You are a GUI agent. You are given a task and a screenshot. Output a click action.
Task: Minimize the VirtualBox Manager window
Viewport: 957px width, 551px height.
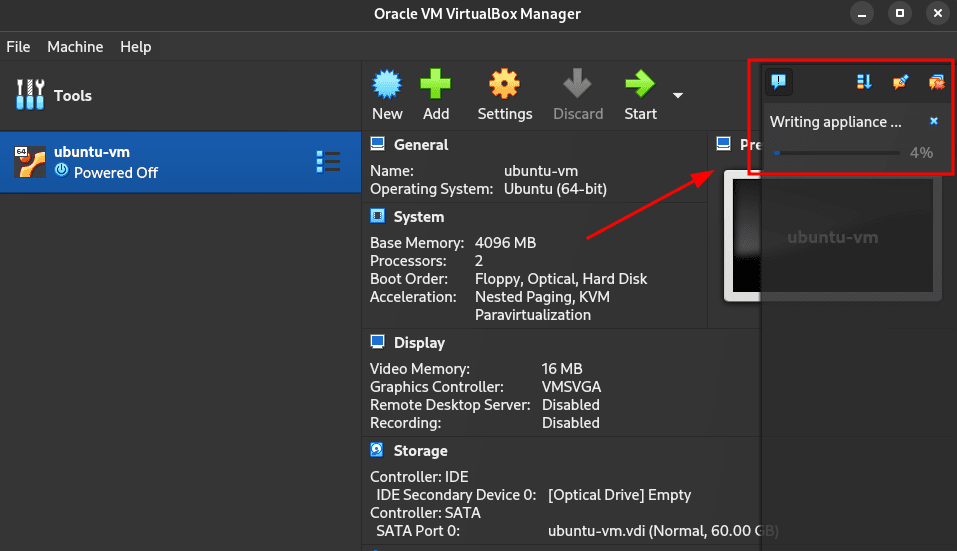point(862,13)
